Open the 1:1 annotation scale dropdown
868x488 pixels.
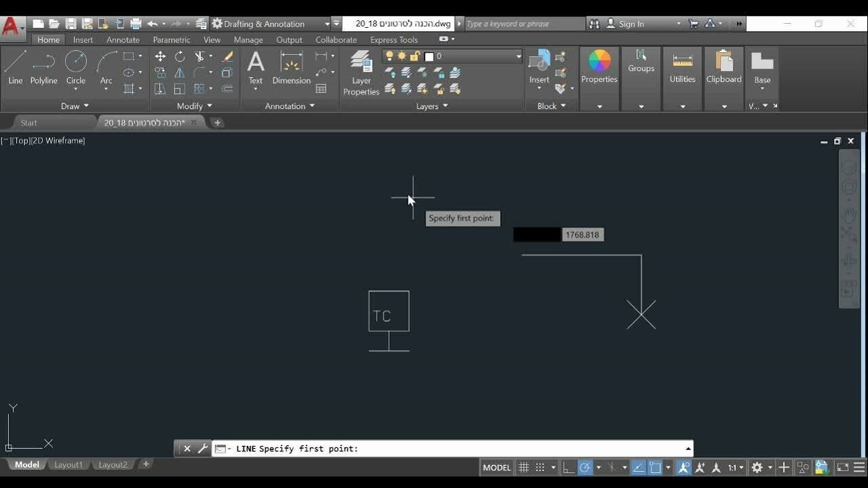click(736, 468)
